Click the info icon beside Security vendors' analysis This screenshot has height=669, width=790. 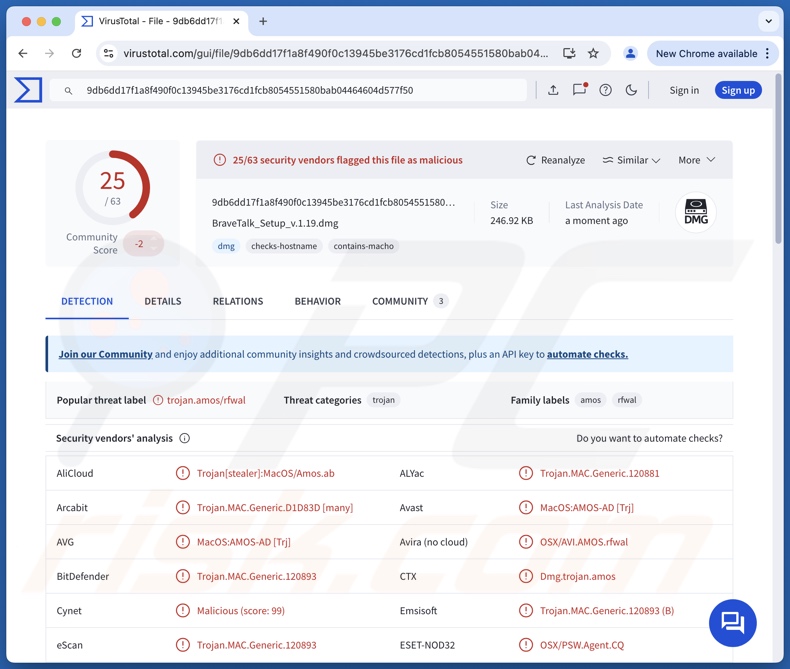click(x=185, y=438)
